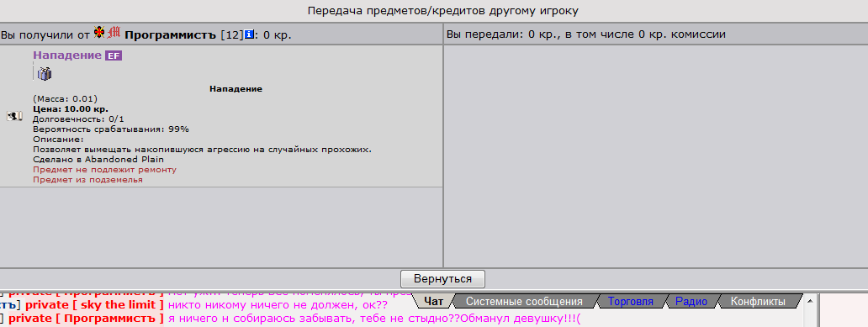Click the Вернуться button
868x327 pixels.
pyautogui.click(x=442, y=279)
